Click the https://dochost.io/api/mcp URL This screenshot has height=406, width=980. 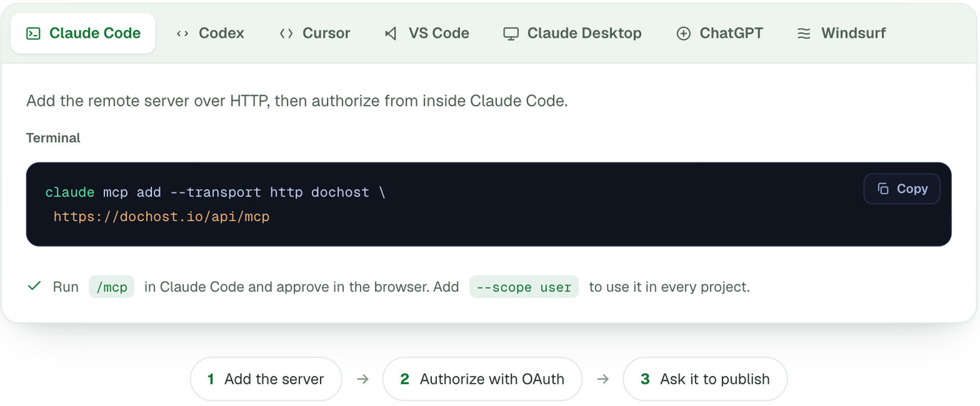click(x=162, y=216)
